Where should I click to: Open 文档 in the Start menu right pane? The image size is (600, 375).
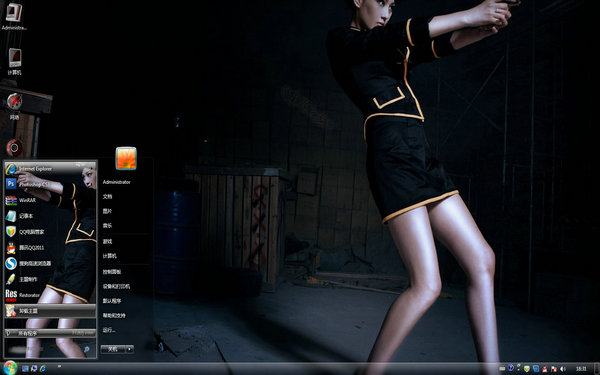coord(108,196)
